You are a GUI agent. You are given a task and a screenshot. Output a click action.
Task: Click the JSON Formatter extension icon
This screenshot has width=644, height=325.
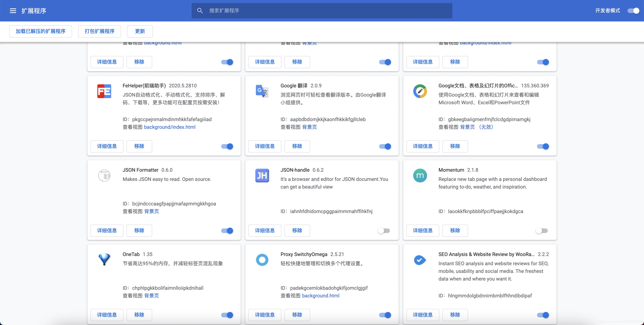point(104,176)
